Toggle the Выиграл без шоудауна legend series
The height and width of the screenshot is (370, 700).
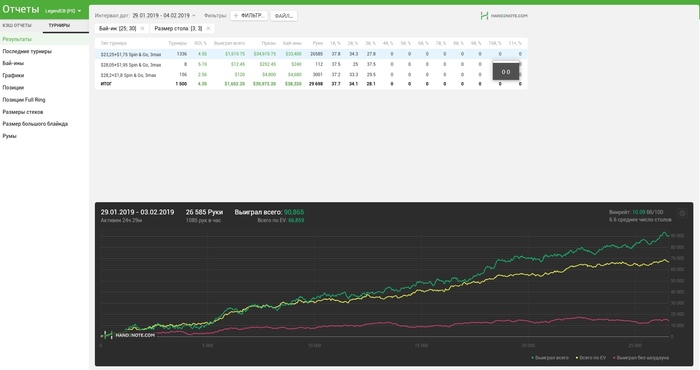pos(641,358)
